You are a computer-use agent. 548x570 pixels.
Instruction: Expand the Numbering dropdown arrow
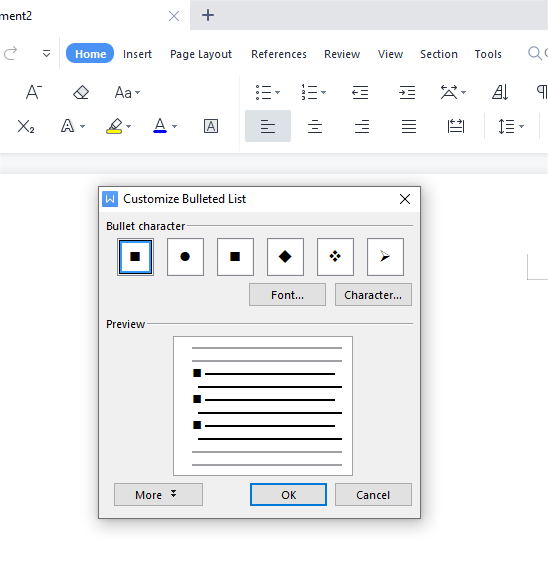point(324,92)
